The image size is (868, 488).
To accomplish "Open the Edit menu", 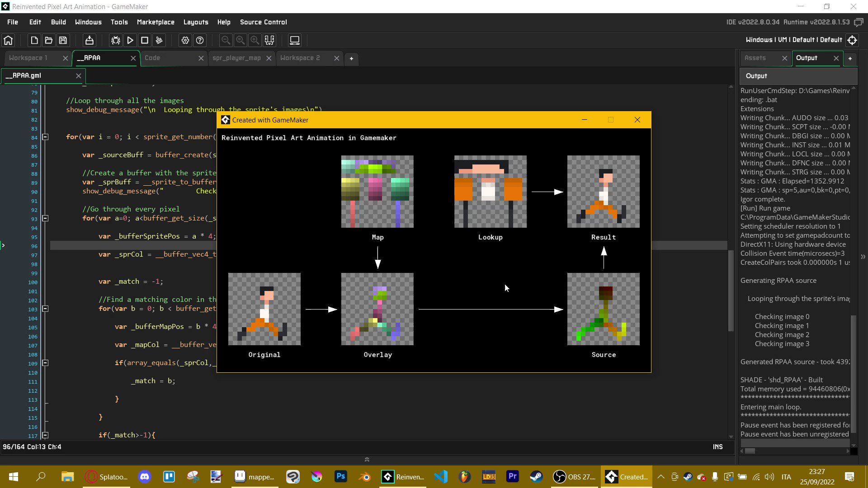I will tap(35, 22).
